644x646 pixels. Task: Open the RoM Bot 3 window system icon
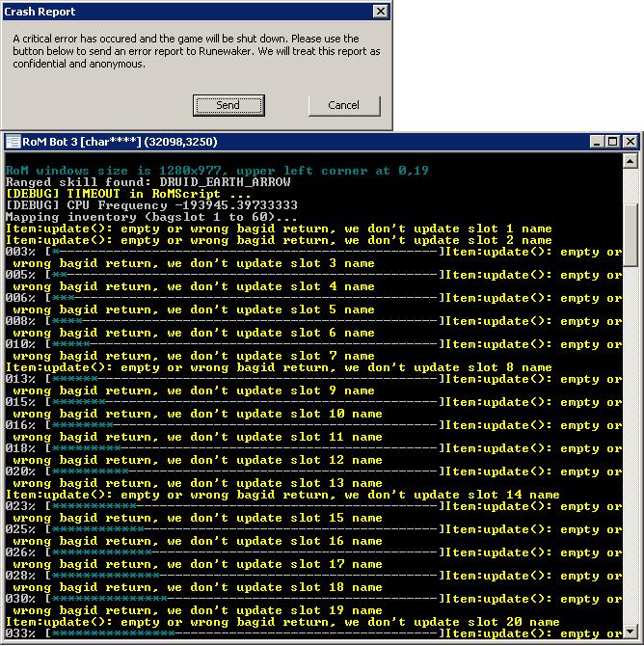[13, 142]
